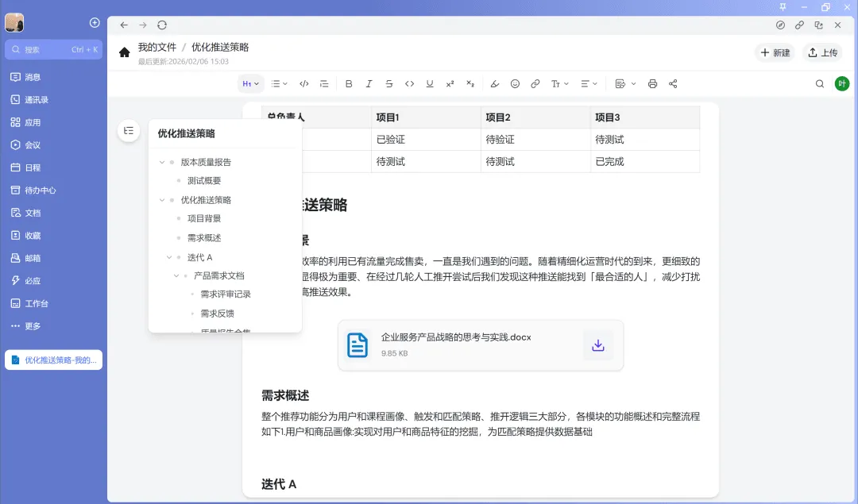
Task: Open the heading H1 style dropdown
Action: [x=250, y=83]
